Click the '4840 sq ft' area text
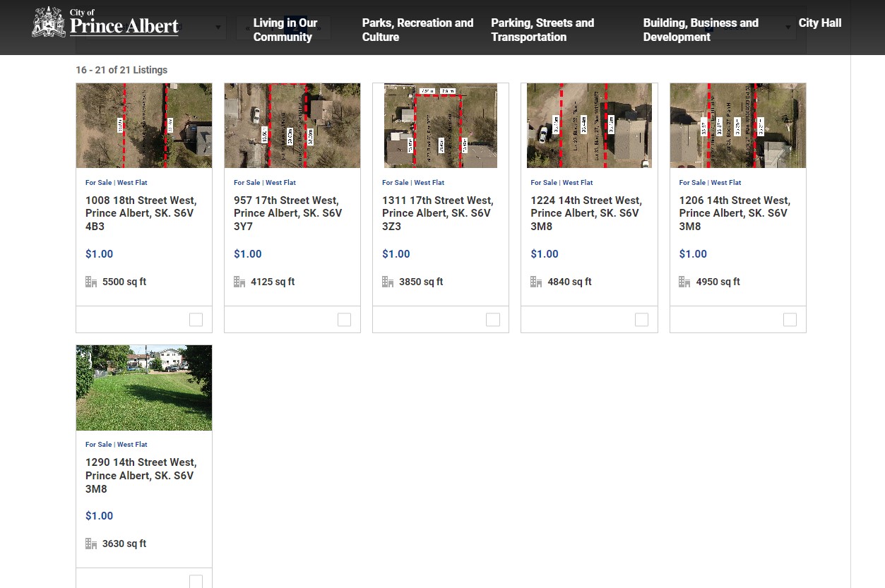 tap(569, 282)
